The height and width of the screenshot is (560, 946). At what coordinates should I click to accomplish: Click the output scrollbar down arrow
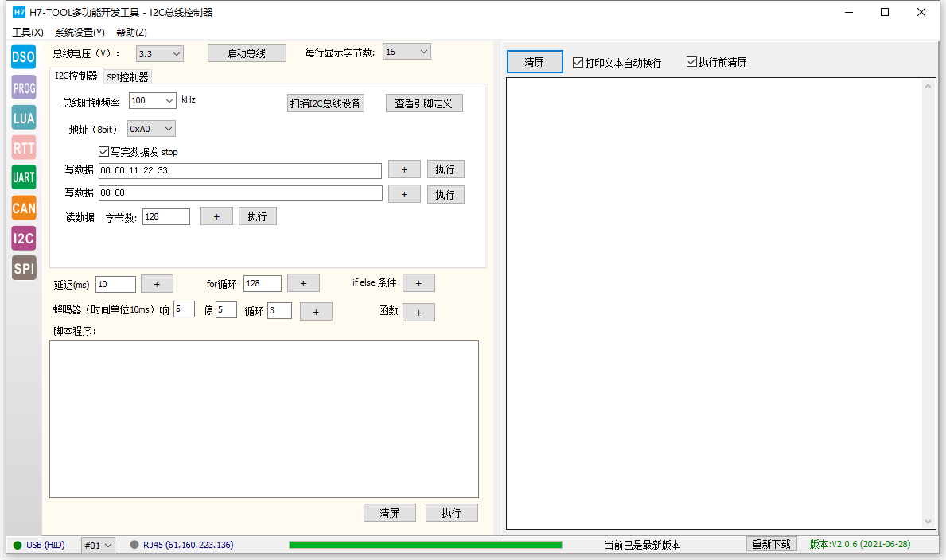click(928, 522)
